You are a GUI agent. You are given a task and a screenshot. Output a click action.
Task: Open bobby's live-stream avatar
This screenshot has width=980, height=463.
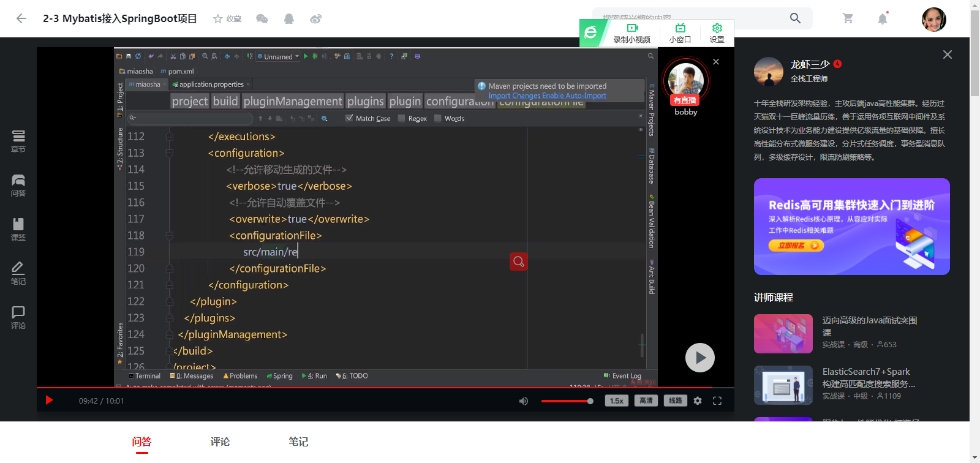tap(686, 80)
